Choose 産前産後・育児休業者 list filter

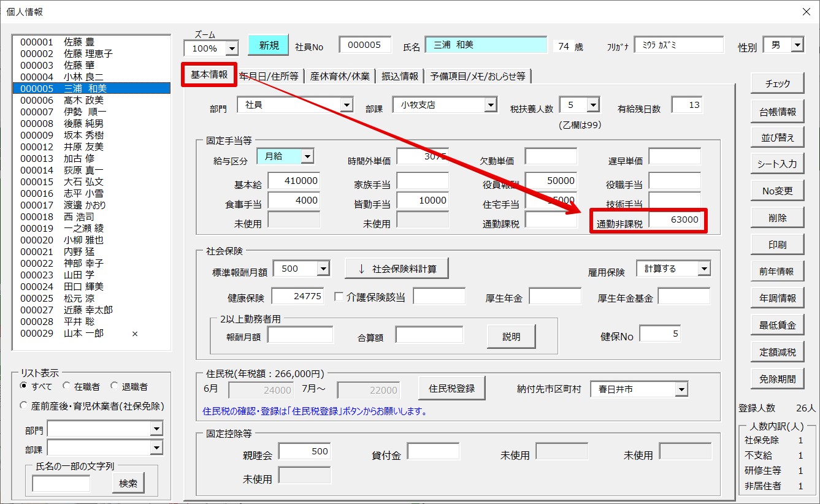[24, 406]
